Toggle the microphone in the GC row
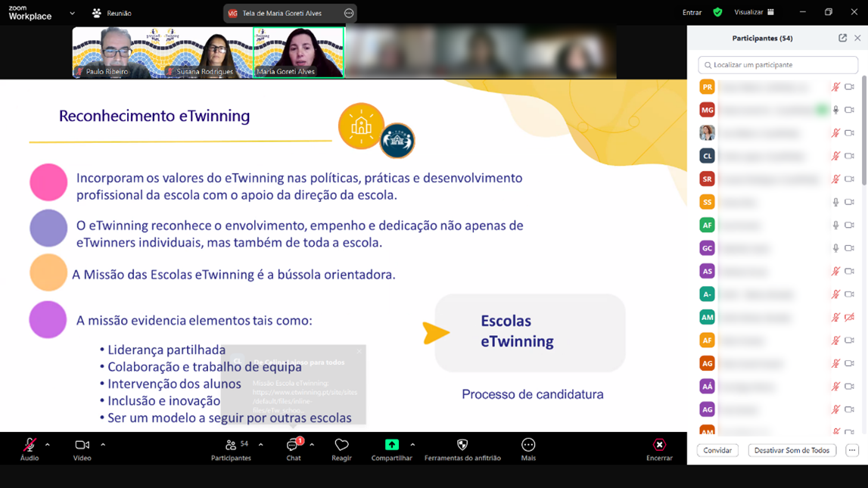868x488 pixels. point(835,248)
